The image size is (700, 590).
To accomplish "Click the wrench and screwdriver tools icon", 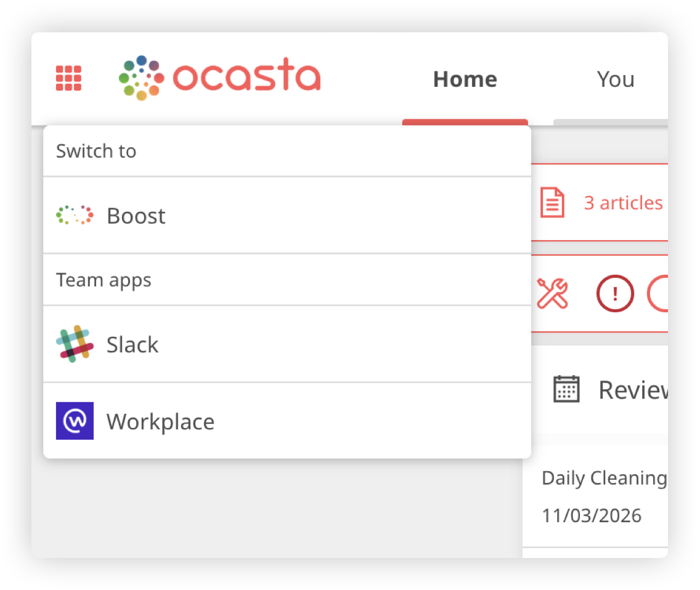I will click(x=553, y=294).
